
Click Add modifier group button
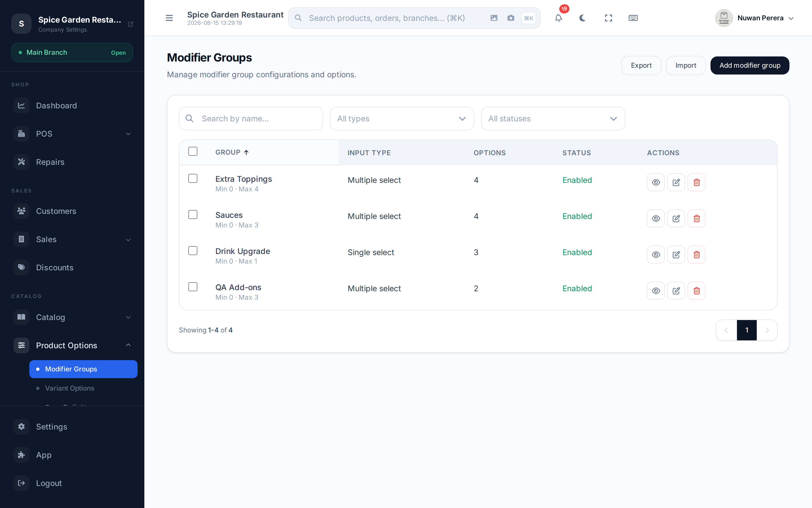pyautogui.click(x=750, y=65)
